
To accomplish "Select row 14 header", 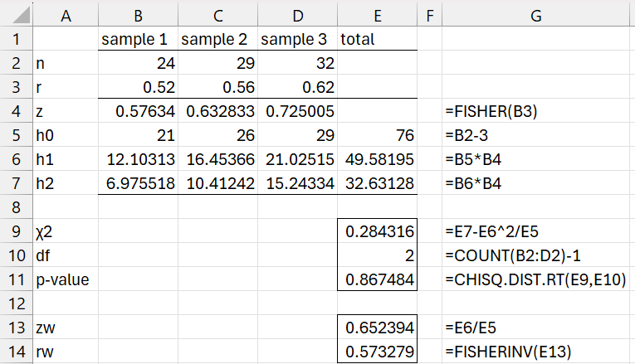I will (15, 352).
